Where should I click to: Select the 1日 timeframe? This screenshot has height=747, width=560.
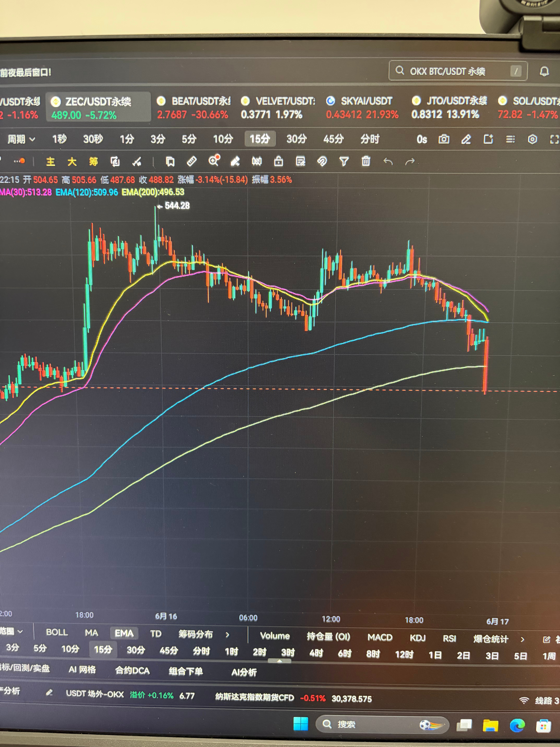tap(435, 655)
